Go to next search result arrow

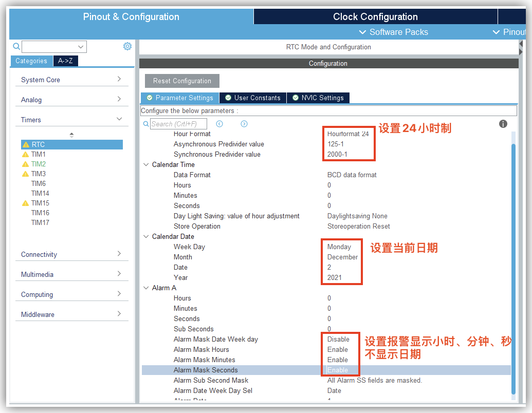pos(244,124)
